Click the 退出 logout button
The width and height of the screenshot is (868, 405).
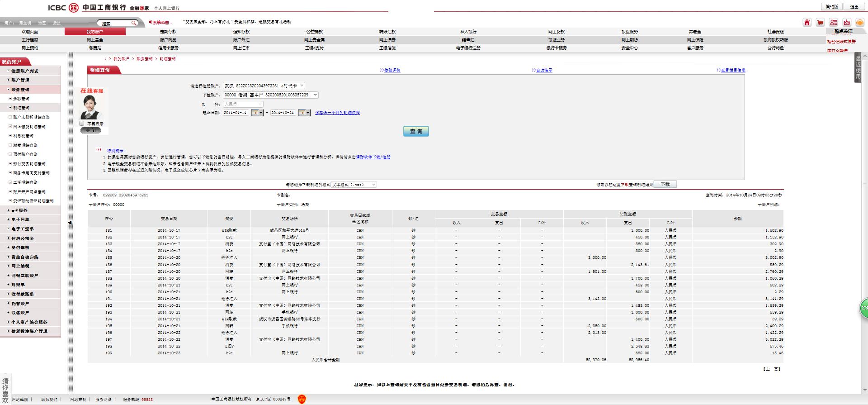point(854,7)
